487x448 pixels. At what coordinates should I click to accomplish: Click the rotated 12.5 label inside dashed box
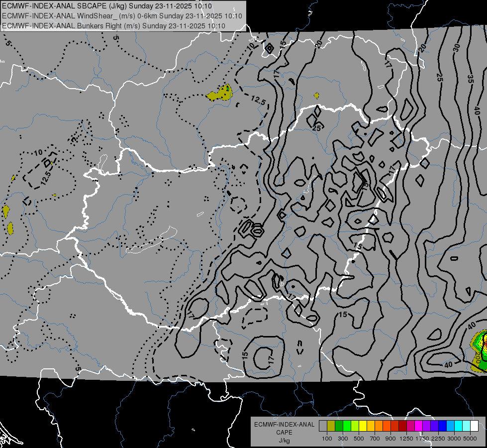click(45, 178)
